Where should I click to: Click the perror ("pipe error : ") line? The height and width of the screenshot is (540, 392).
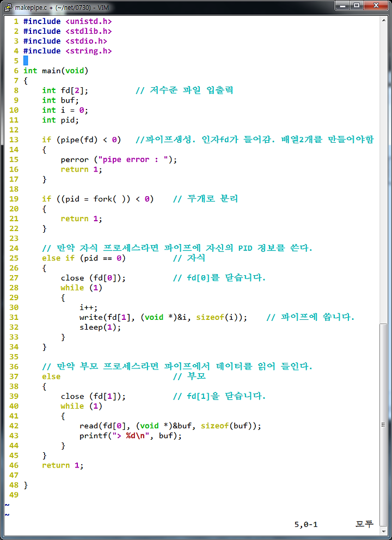[x=119, y=160]
